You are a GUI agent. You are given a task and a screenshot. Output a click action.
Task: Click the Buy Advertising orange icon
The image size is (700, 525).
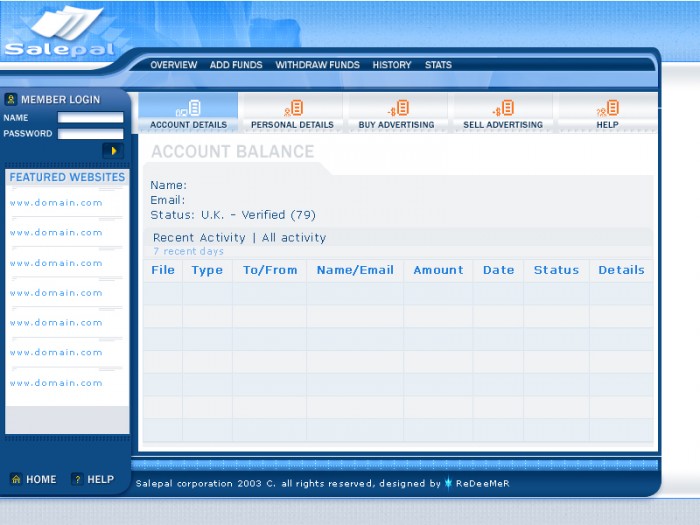click(x=398, y=108)
